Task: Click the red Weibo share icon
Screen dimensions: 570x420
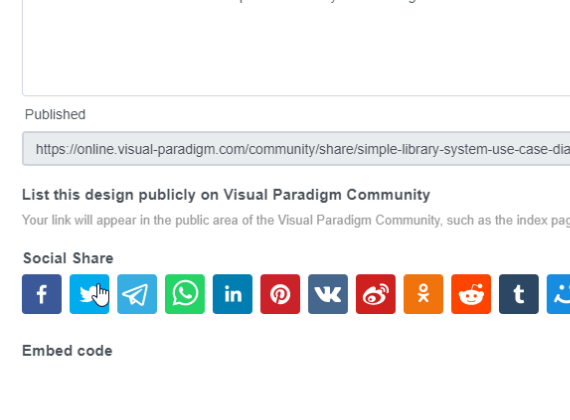Action: tap(376, 294)
